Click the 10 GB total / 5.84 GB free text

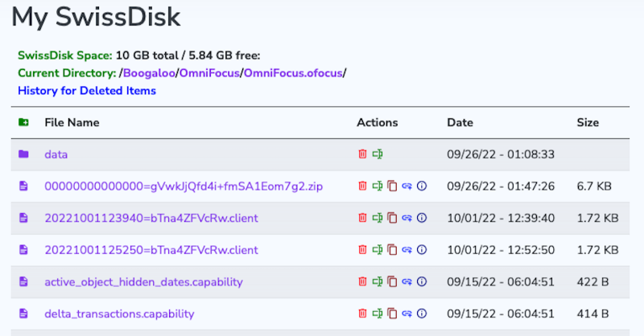[x=188, y=55]
